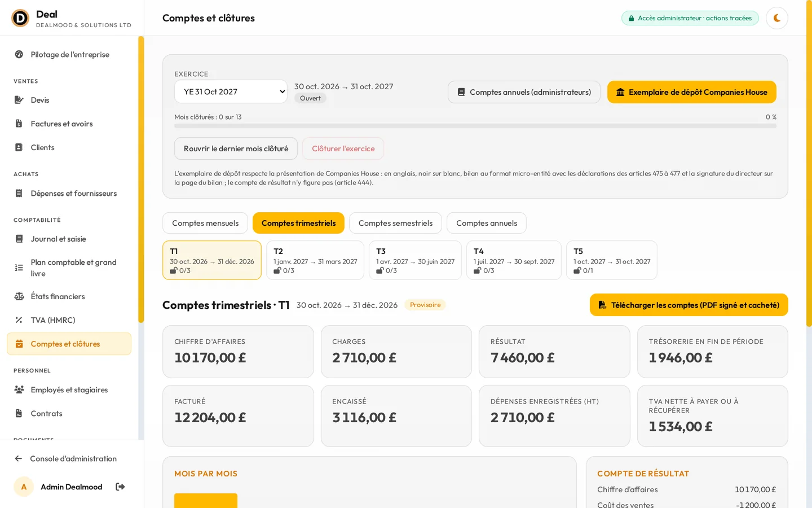Click the Chiffre d'affaires 10 170,00 £ value
This screenshot has width=812, height=508.
[x=210, y=357]
